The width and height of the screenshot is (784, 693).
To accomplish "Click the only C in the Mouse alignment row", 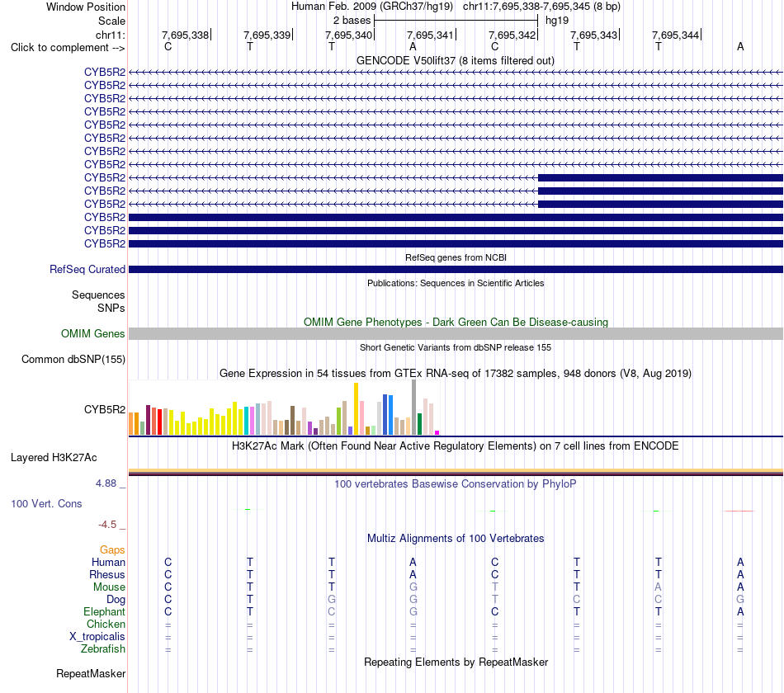I will click(168, 587).
